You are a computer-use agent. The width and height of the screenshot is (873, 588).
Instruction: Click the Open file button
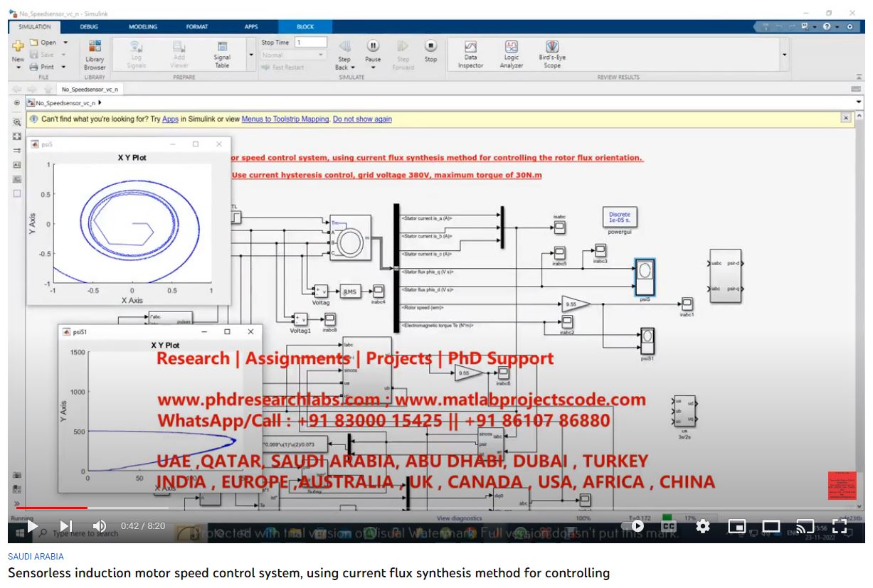pyautogui.click(x=43, y=43)
